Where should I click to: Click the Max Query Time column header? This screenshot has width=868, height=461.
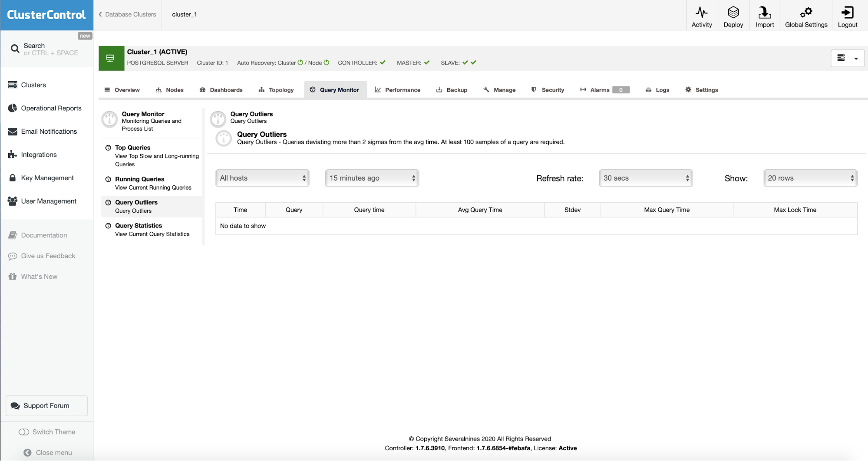click(x=667, y=210)
